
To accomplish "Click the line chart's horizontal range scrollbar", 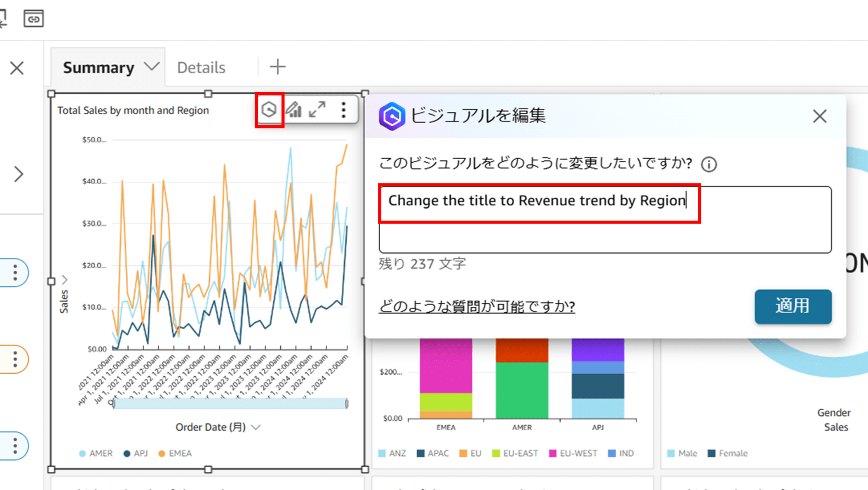I will tap(230, 404).
